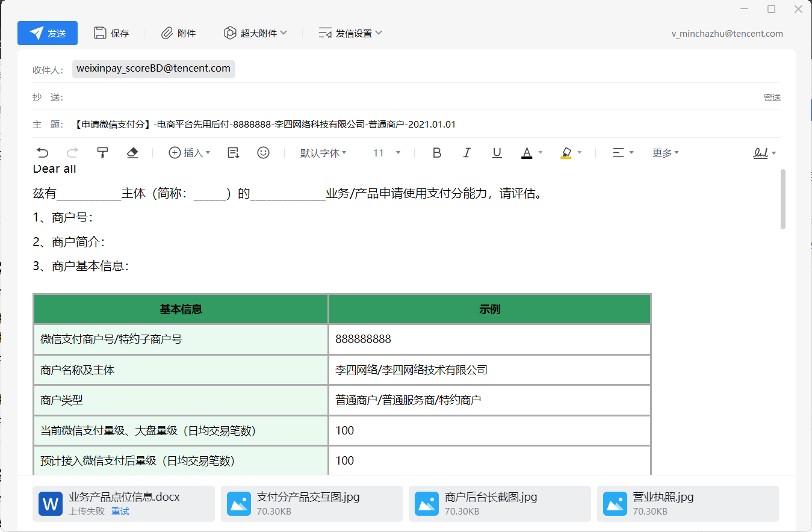Click cell 普通商户/普通服务商/特约商户
Viewport: 812px width, 532px height.
490,400
